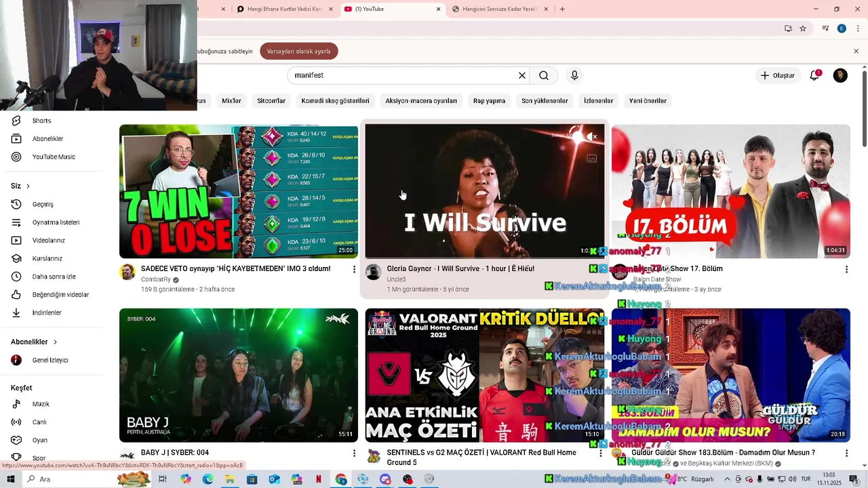This screenshot has height=488, width=868.
Task: Open options menu for SADECE VETO video
Action: 354,269
